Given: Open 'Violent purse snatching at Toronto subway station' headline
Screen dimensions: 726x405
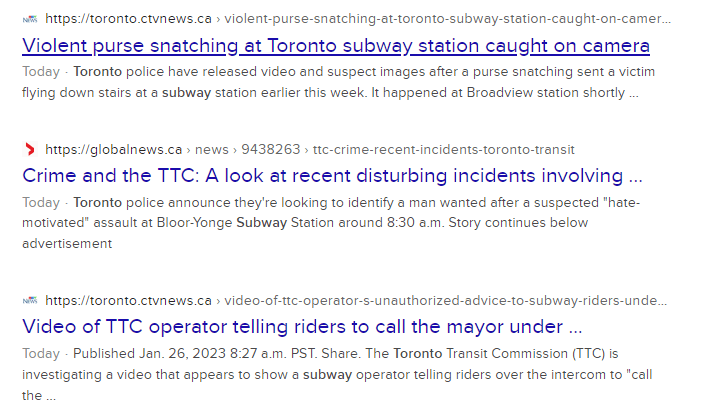Looking at the screenshot, I should click(x=336, y=46).
